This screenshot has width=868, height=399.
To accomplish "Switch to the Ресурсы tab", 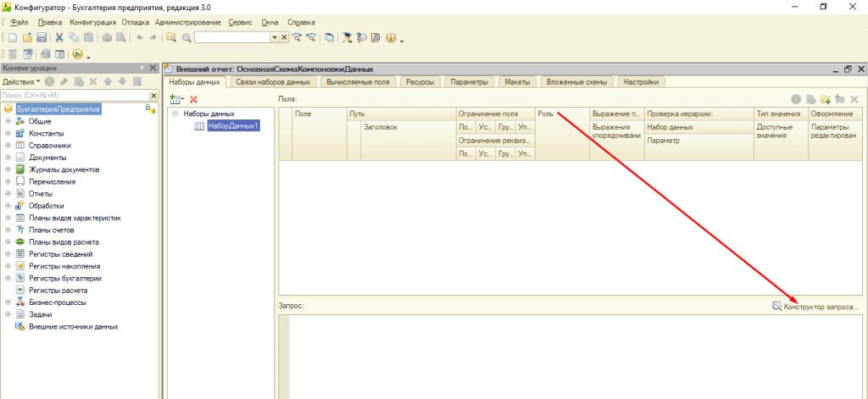I will pyautogui.click(x=420, y=82).
